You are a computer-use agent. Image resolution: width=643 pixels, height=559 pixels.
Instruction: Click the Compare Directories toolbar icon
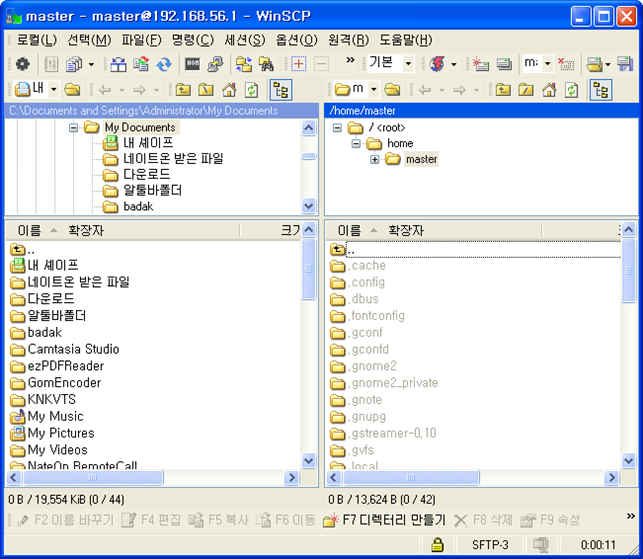coord(119,64)
